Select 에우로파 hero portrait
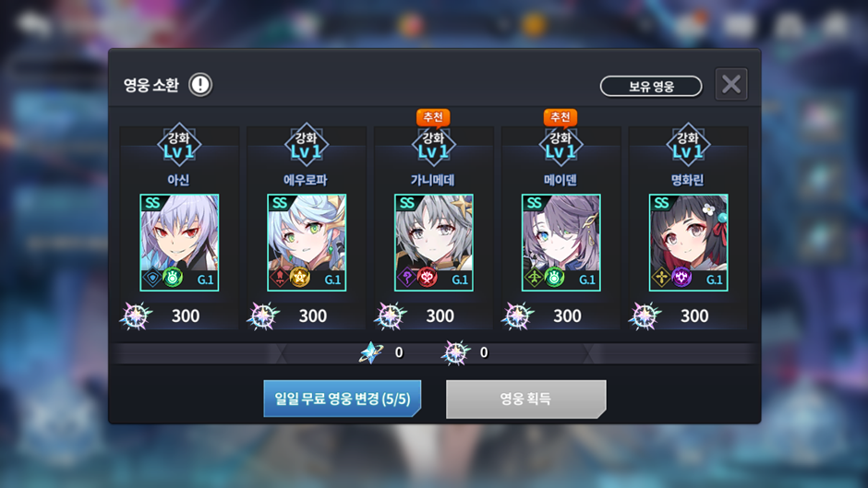The height and width of the screenshot is (488, 868). (x=307, y=243)
